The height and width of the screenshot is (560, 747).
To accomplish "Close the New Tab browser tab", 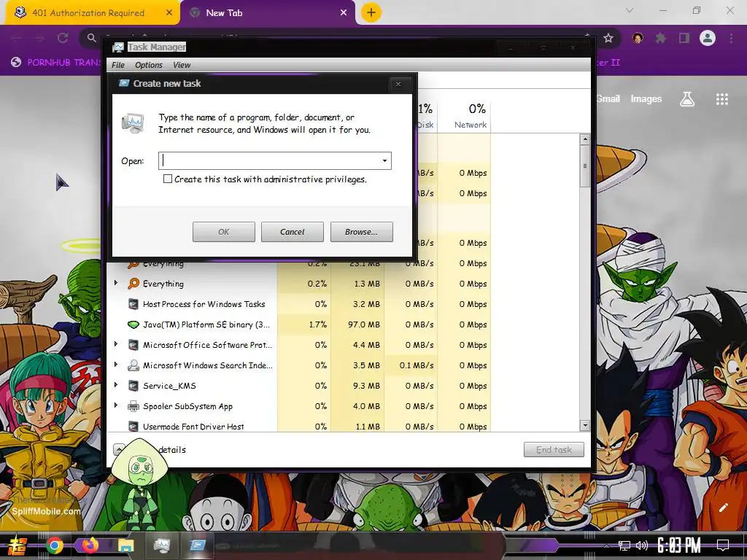I will tap(344, 13).
